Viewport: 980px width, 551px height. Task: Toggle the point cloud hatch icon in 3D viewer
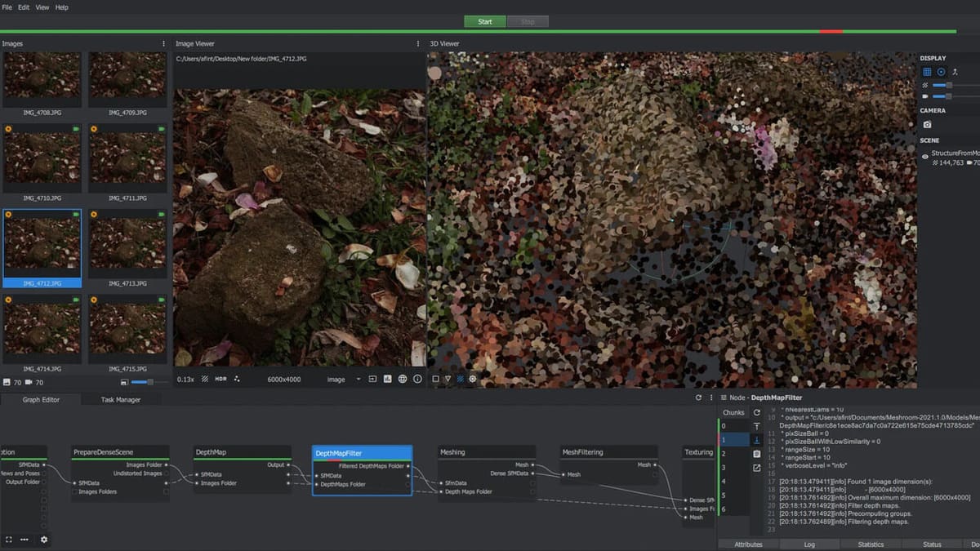(x=460, y=379)
